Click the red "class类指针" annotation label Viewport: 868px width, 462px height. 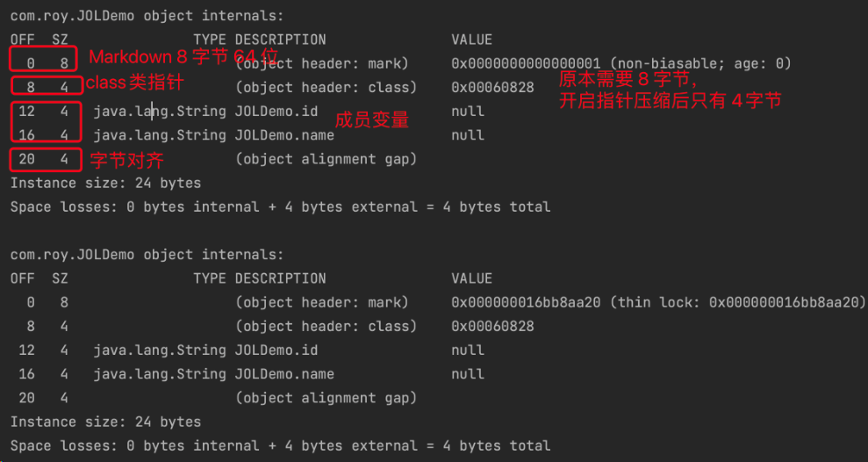point(134,83)
